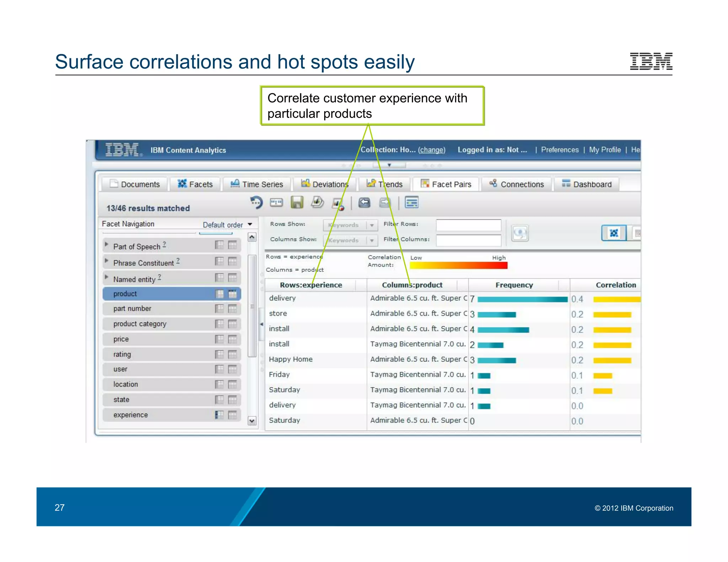This screenshot has height=562, width=728.
Task: Select the product category facet row
Action: coord(172,324)
